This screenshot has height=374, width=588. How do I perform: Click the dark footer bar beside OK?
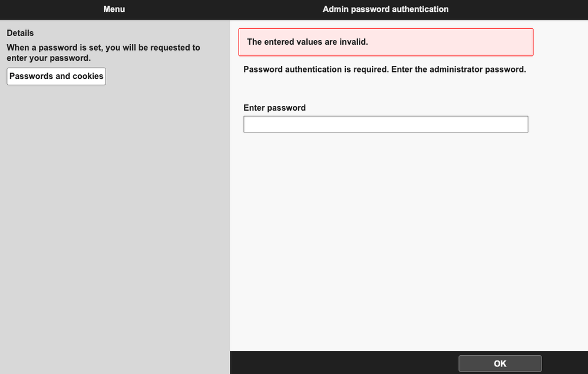(342, 363)
